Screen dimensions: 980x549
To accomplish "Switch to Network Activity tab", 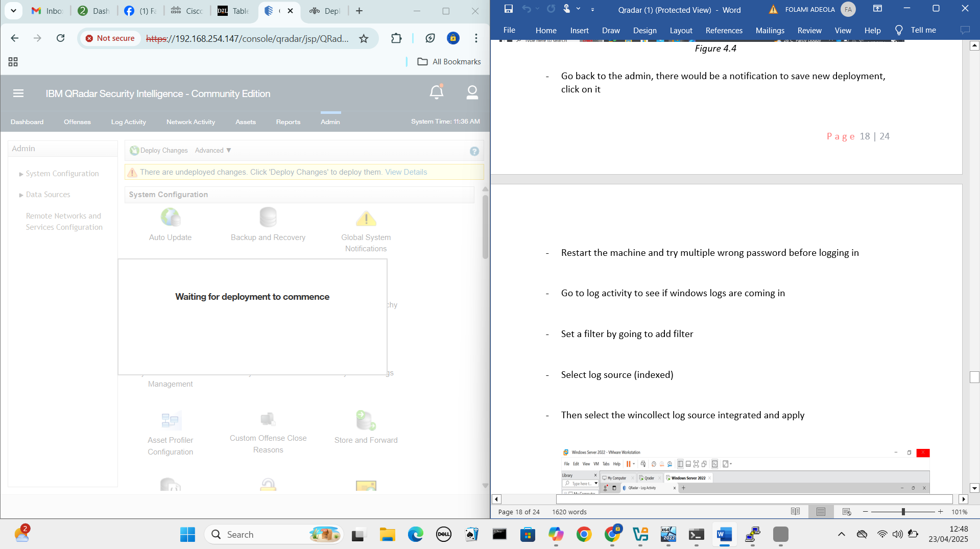I will [x=190, y=122].
